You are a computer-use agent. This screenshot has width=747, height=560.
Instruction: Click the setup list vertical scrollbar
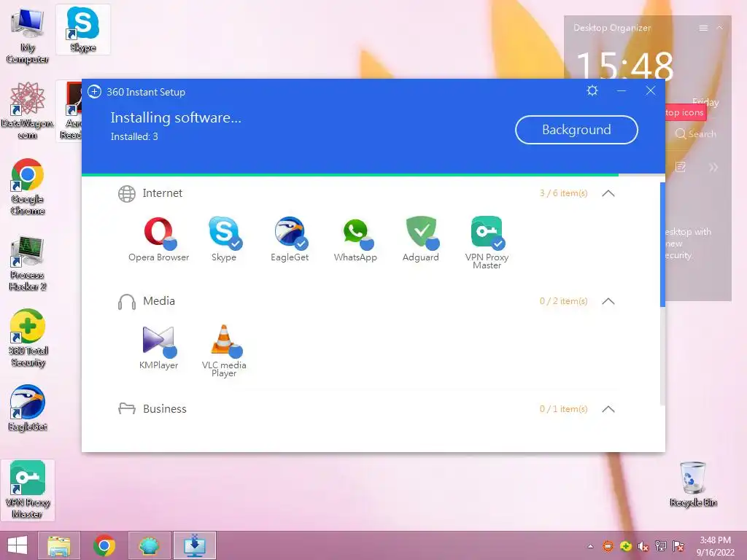click(662, 245)
